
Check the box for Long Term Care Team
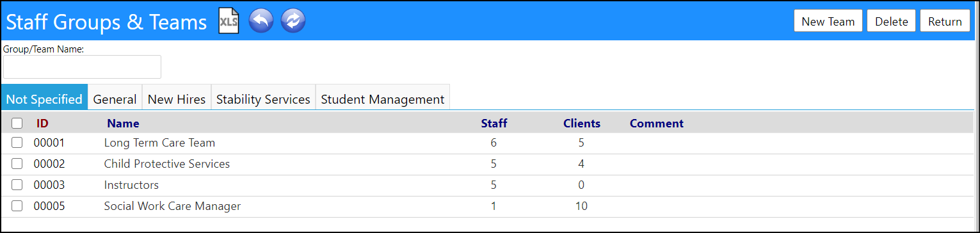point(17,143)
